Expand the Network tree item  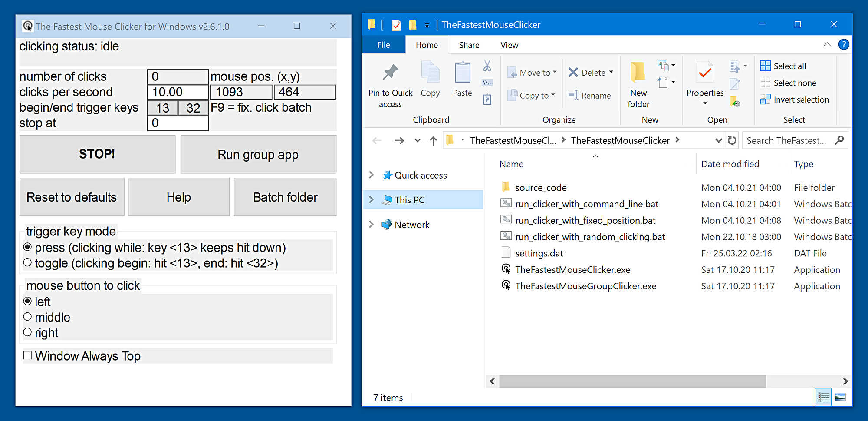coord(371,224)
